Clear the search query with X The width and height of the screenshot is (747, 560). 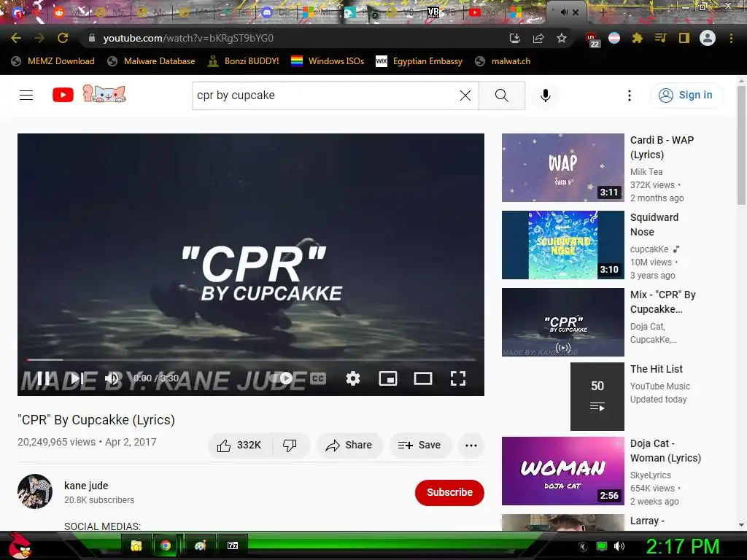pos(465,96)
